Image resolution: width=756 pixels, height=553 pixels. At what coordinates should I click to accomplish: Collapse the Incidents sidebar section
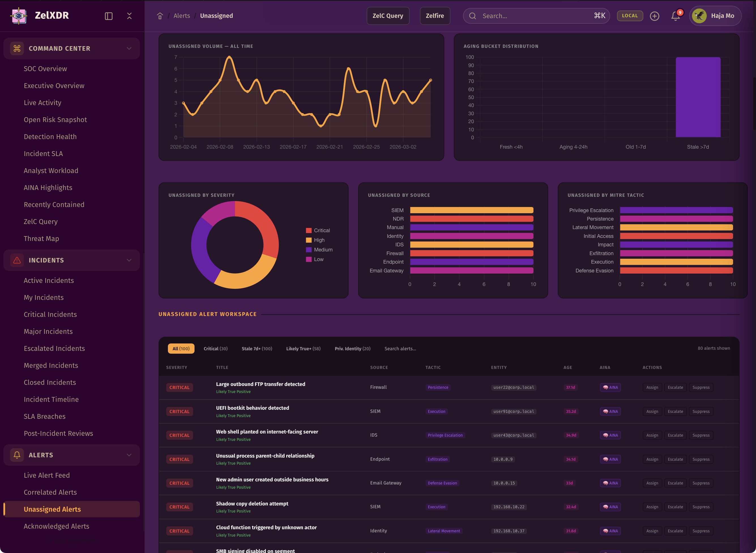tap(129, 260)
